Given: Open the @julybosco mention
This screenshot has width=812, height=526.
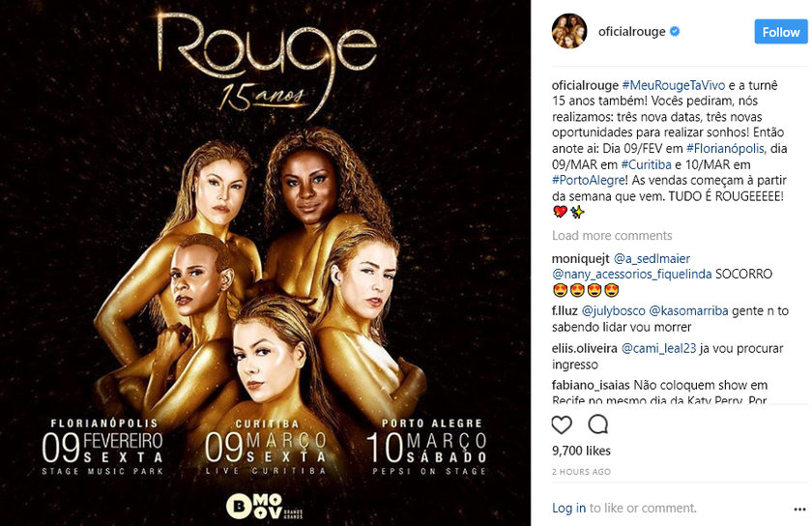Looking at the screenshot, I should tap(613, 311).
